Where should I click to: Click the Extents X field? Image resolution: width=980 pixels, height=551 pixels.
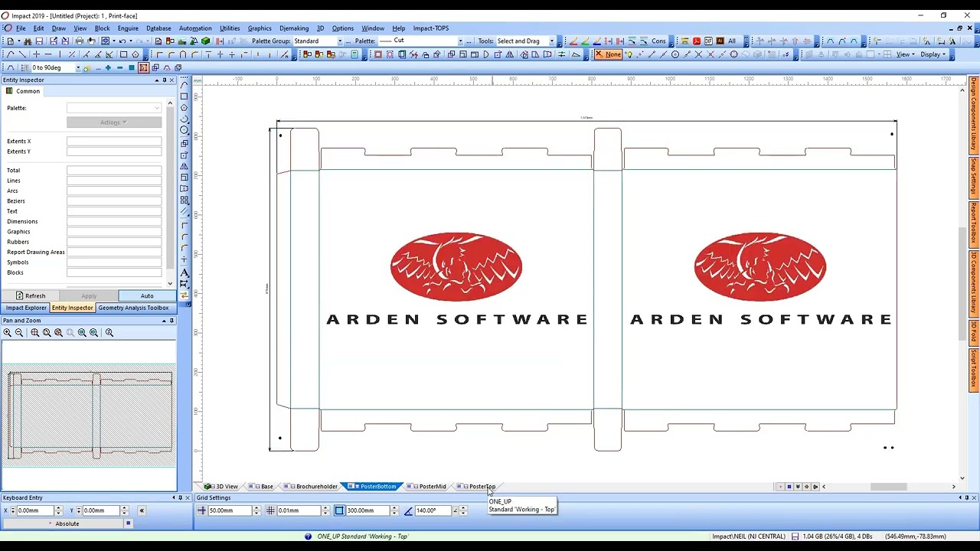(114, 142)
